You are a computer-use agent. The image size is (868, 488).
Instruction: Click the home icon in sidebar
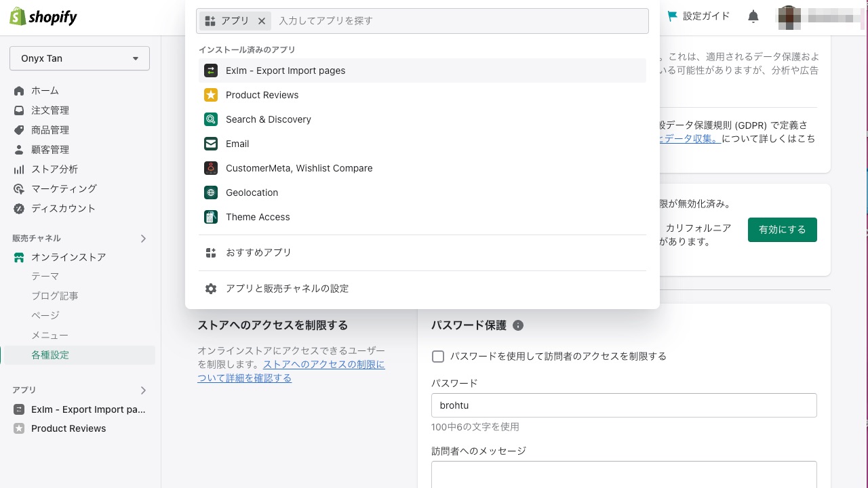click(19, 91)
